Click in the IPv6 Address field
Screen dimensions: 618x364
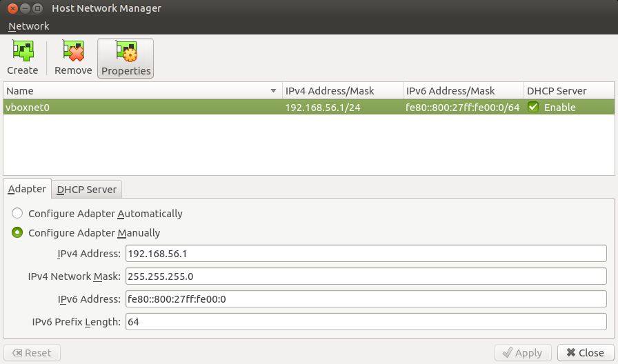tap(366, 299)
